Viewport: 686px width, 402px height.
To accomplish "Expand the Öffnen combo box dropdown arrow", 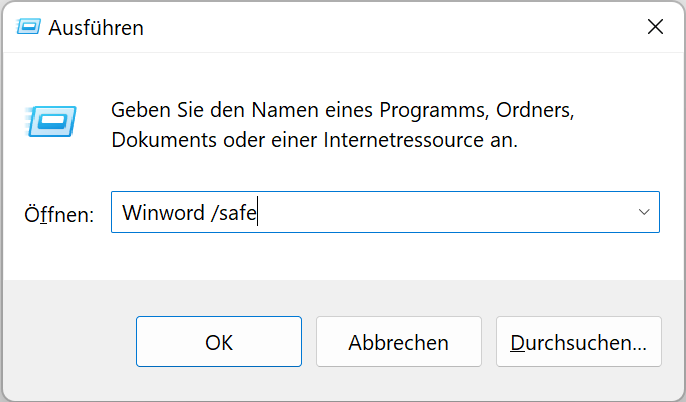I will point(644,212).
